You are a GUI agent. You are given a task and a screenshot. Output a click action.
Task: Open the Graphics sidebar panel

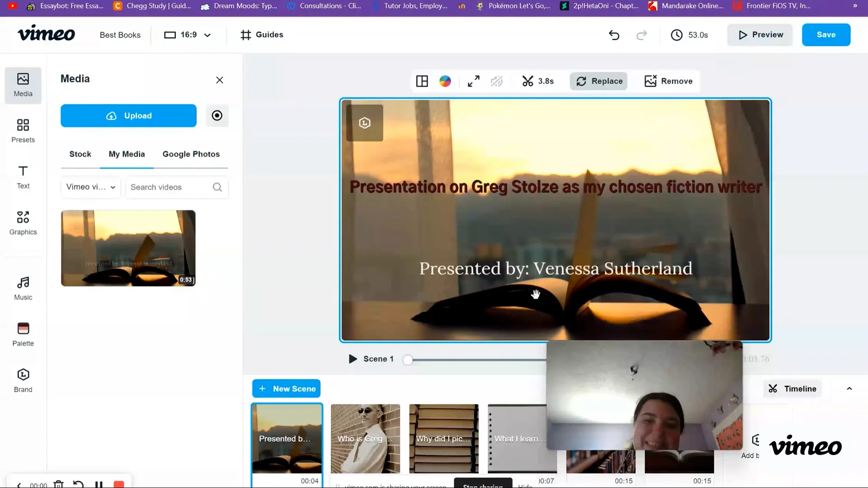[x=23, y=223]
